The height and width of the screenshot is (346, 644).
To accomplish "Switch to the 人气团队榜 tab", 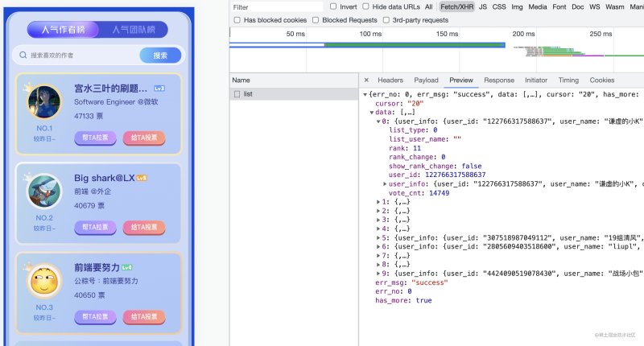I will [134, 30].
